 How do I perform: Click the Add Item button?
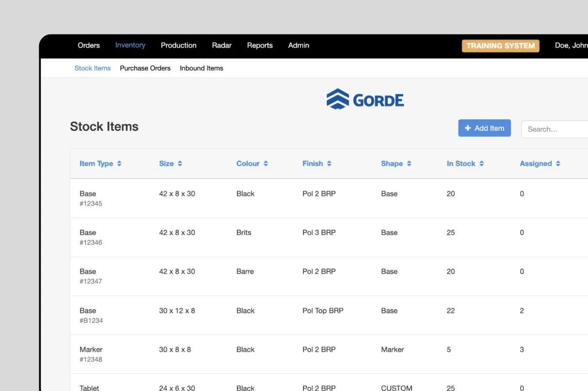pos(484,128)
